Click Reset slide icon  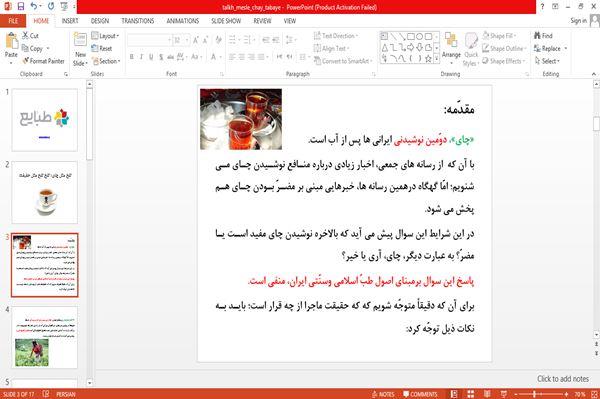(95, 48)
